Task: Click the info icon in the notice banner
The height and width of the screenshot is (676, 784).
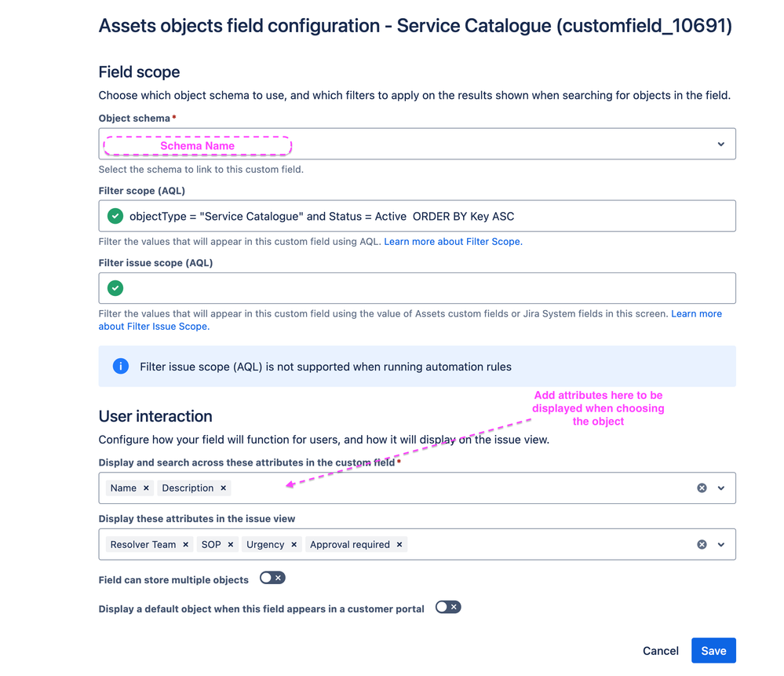Action: 121,367
